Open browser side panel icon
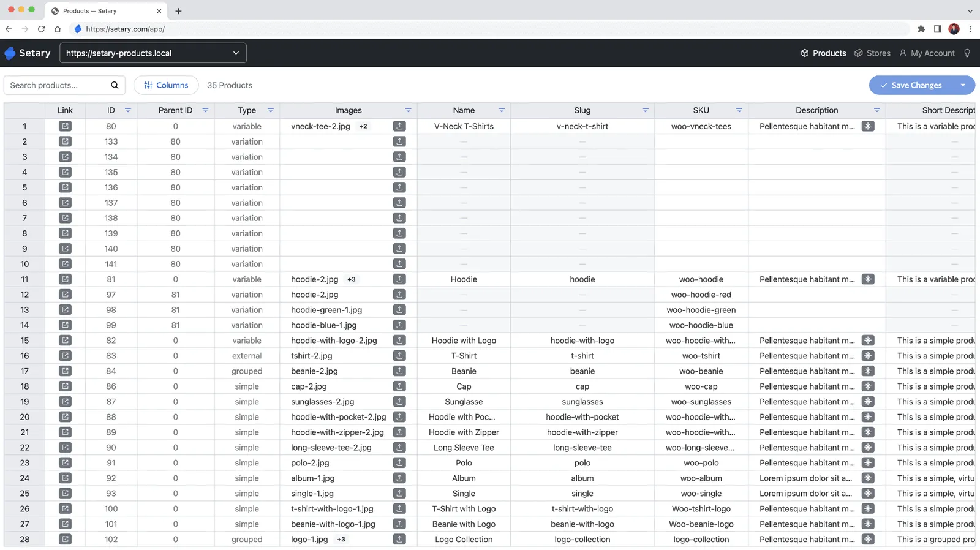Viewport: 980px width, 550px height. pos(938,29)
